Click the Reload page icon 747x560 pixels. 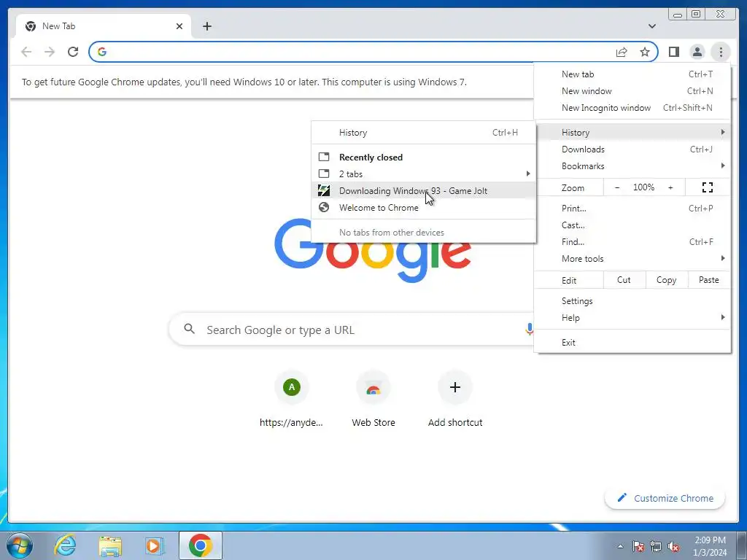(x=73, y=52)
